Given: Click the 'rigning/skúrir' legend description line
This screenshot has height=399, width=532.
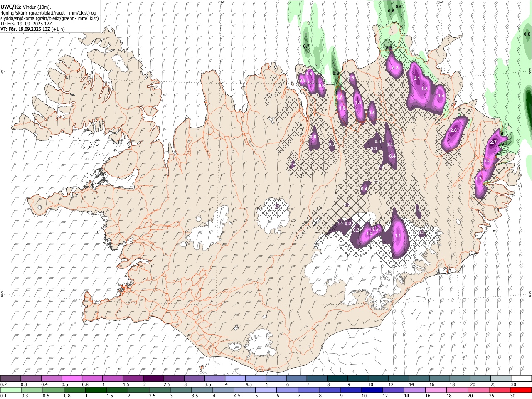Looking at the screenshot, I should 48,13.
